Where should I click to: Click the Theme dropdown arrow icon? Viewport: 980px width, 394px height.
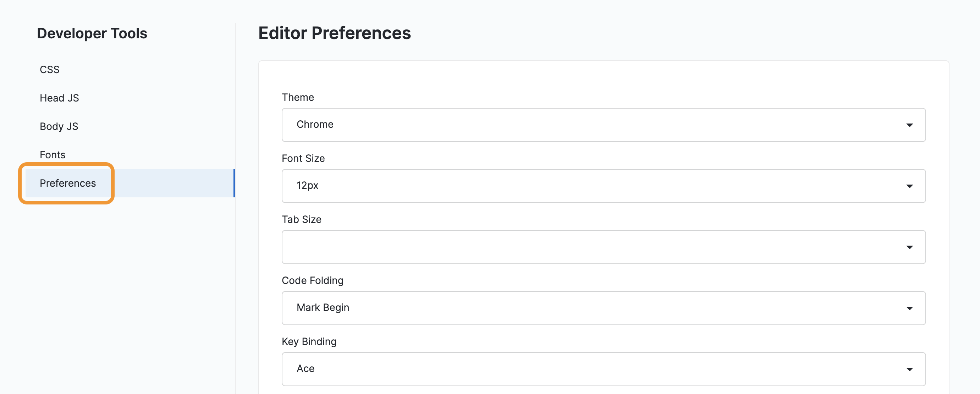909,125
